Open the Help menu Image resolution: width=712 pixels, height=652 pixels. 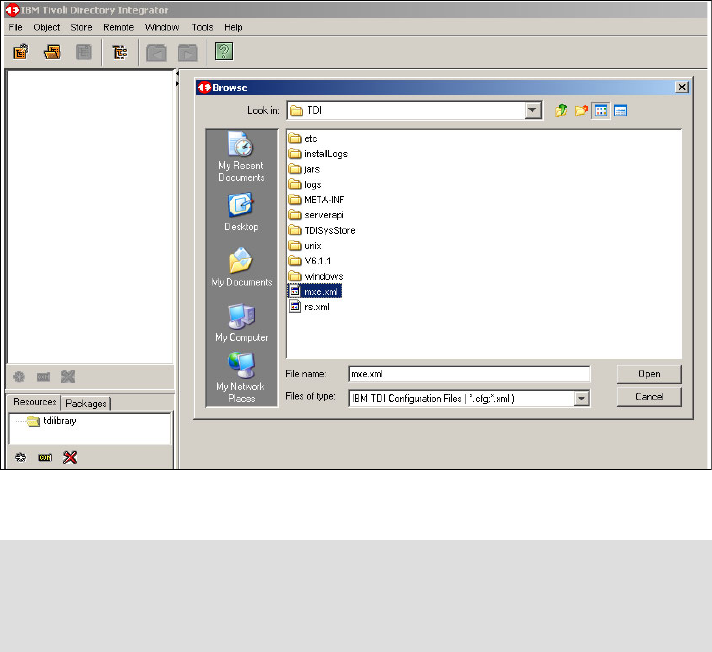click(233, 27)
